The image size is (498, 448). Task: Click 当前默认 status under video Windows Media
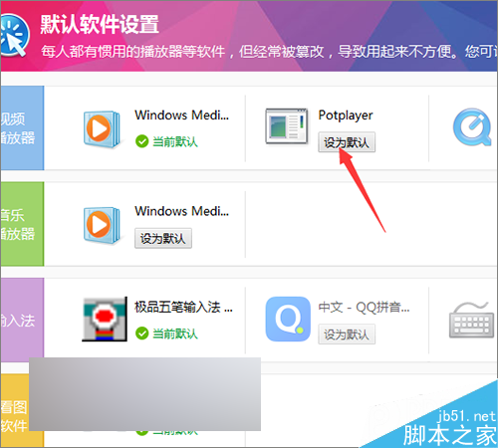pyautogui.click(x=175, y=141)
